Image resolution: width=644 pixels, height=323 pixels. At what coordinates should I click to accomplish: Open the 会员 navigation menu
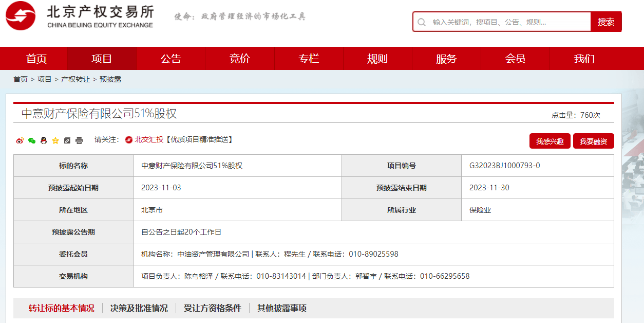point(515,59)
